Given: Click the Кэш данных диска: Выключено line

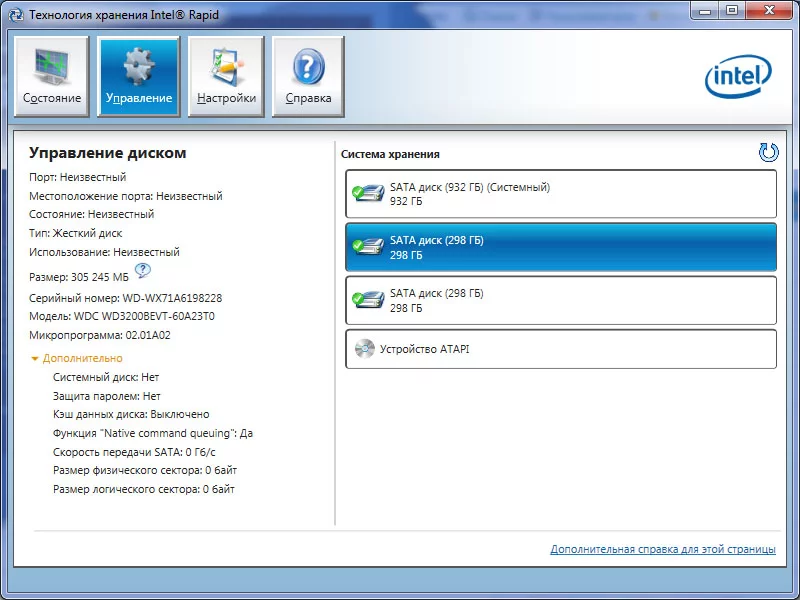Looking at the screenshot, I should 131,414.
